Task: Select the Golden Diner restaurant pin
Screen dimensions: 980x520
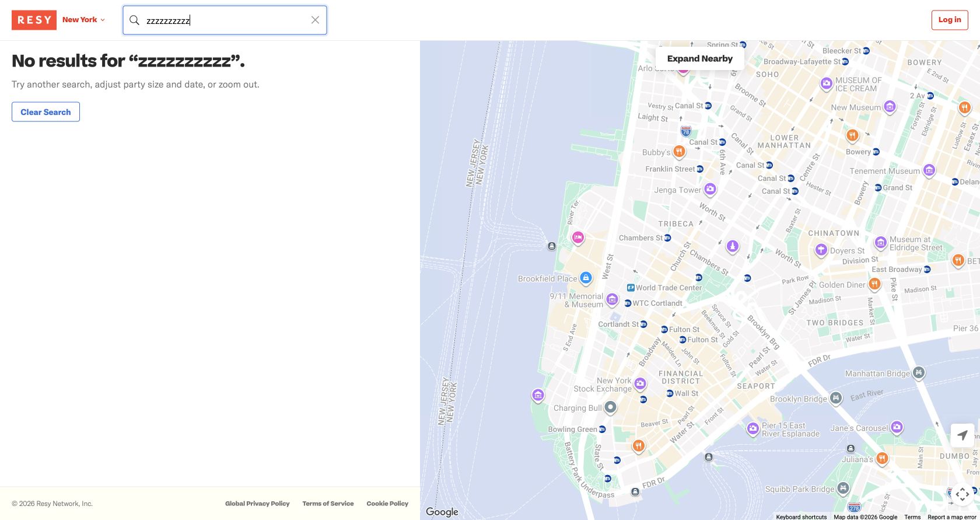Action: (874, 284)
